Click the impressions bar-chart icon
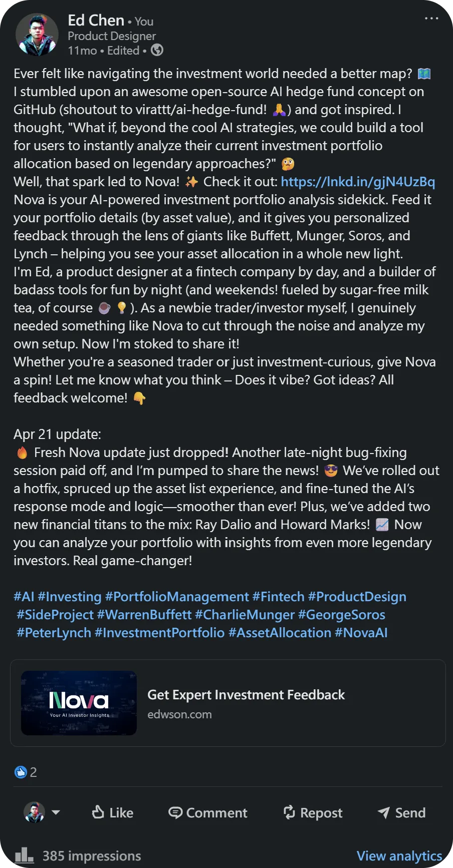The height and width of the screenshot is (868, 453). pyautogui.click(x=26, y=855)
